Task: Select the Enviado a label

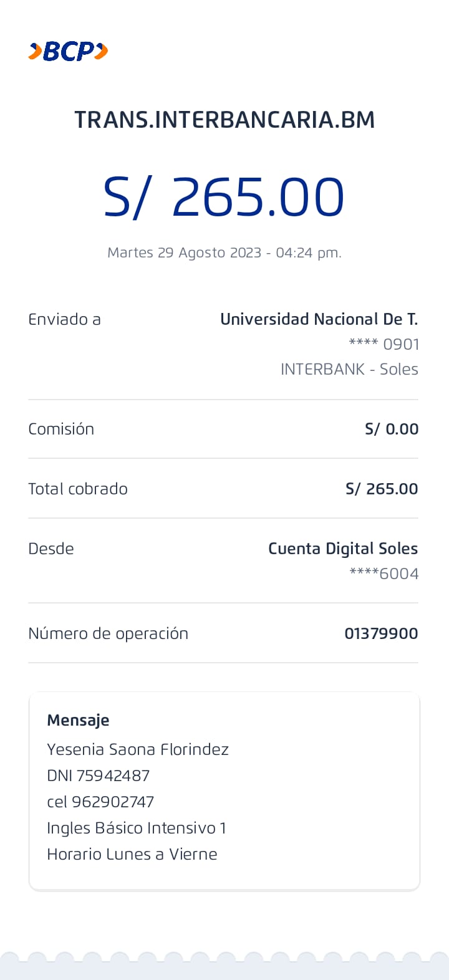Action: pyautogui.click(x=64, y=319)
